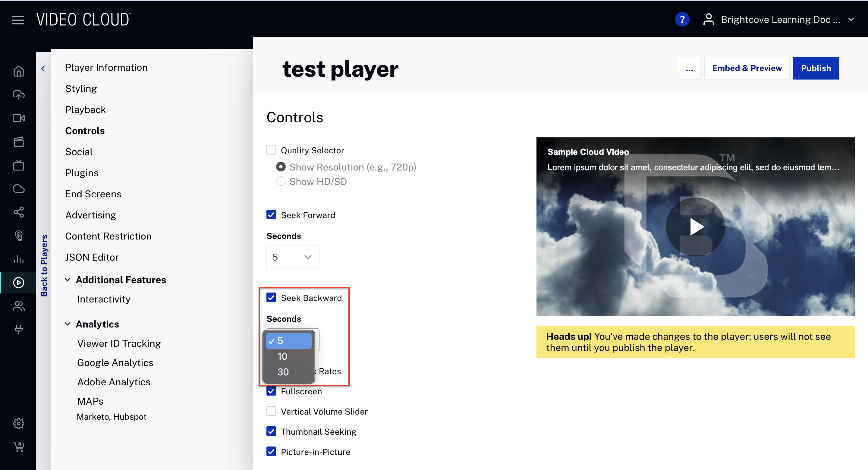Image resolution: width=868 pixels, height=470 pixels.
Task: Open the hamburger navigation menu
Action: pos(18,20)
